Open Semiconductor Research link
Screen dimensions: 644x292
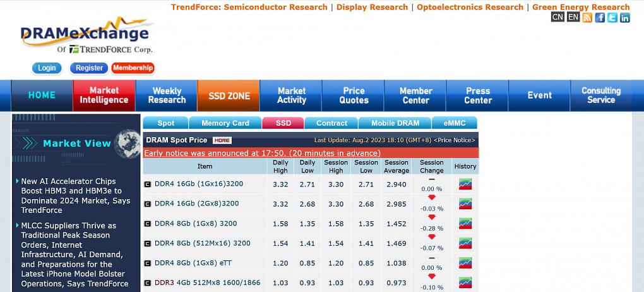[275, 7]
